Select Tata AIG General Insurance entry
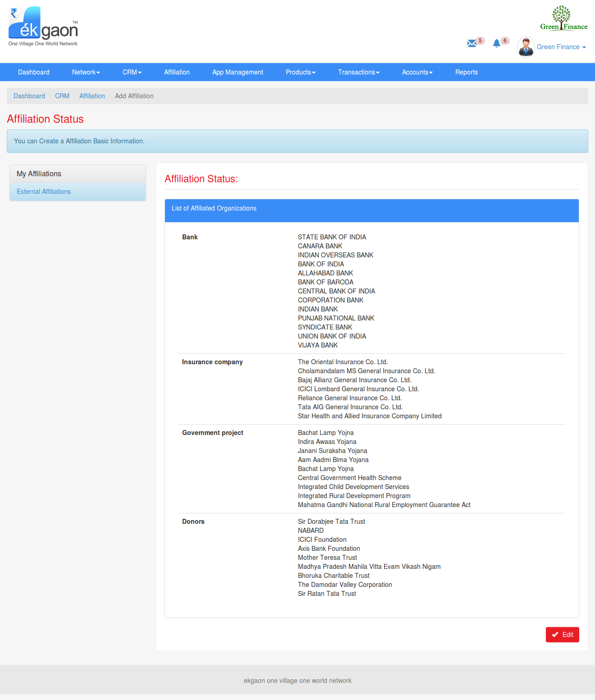This screenshot has height=700, width=595. point(350,407)
